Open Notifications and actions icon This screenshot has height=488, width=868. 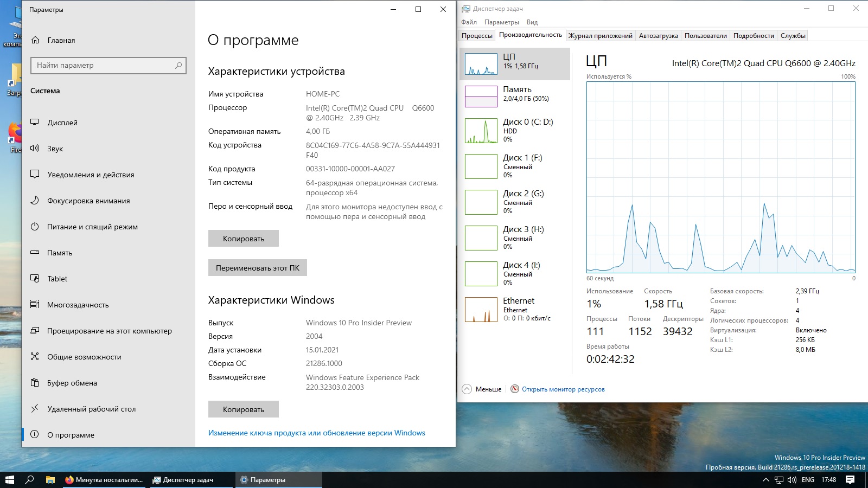point(35,175)
